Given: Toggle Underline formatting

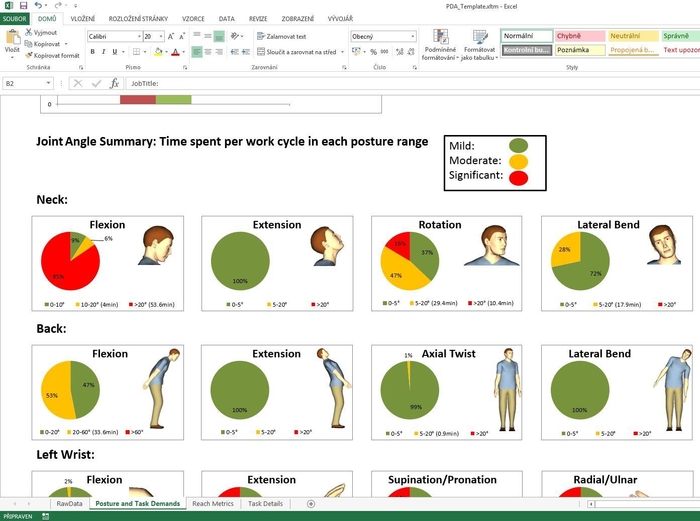Looking at the screenshot, I should [115, 52].
